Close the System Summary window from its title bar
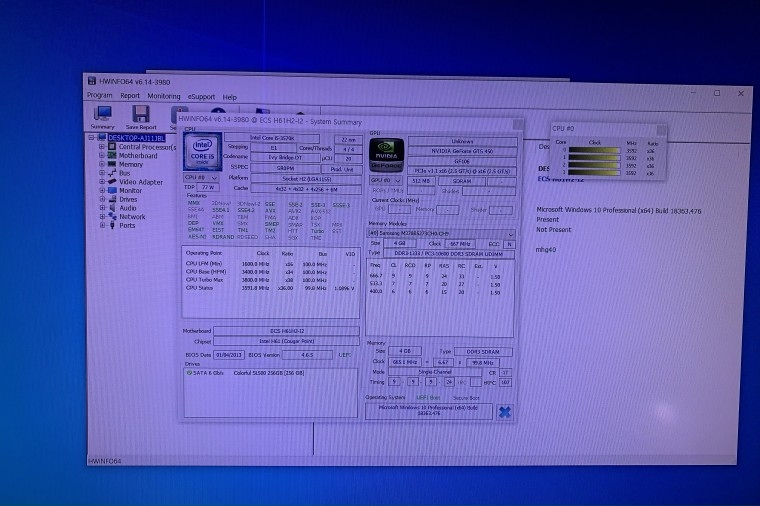This screenshot has width=760, height=506. click(x=518, y=124)
